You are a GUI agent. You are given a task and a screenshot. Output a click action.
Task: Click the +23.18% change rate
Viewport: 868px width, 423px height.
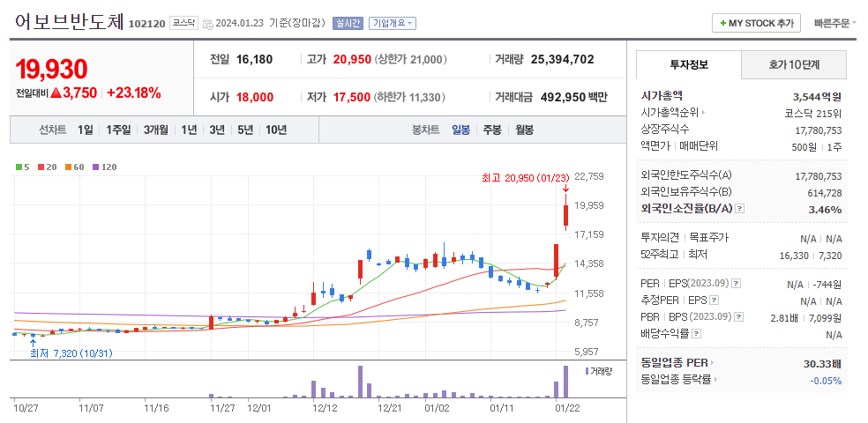pos(133,93)
